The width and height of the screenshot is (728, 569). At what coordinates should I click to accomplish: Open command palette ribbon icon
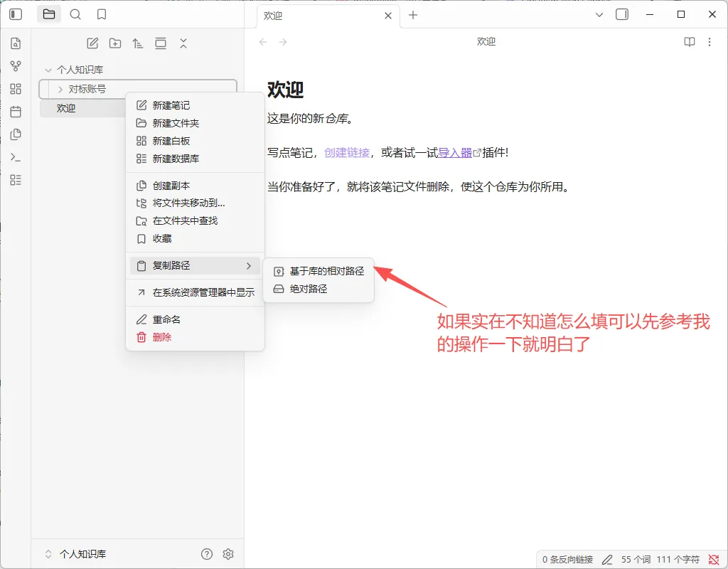16,157
